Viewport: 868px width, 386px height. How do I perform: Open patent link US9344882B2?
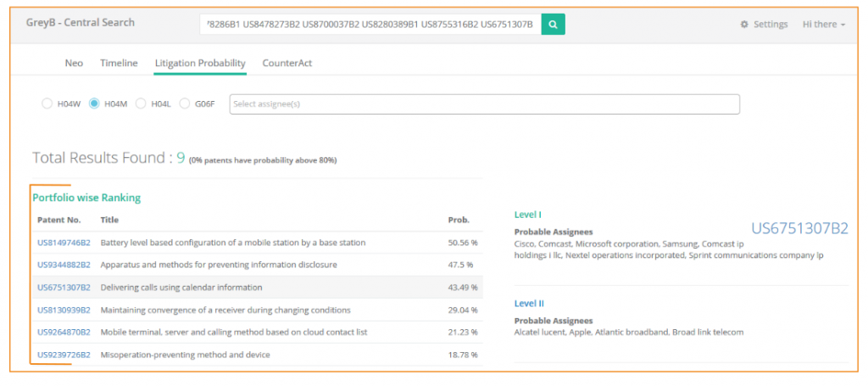(64, 265)
